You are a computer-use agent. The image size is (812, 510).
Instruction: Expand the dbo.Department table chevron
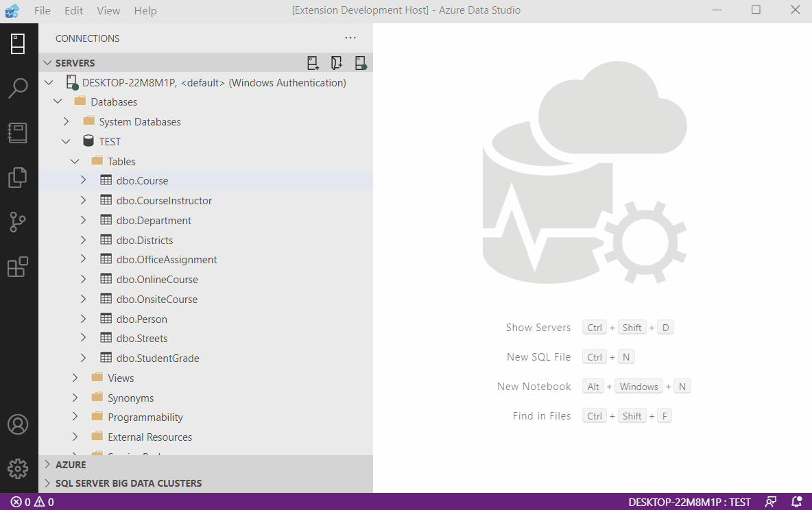tap(83, 220)
